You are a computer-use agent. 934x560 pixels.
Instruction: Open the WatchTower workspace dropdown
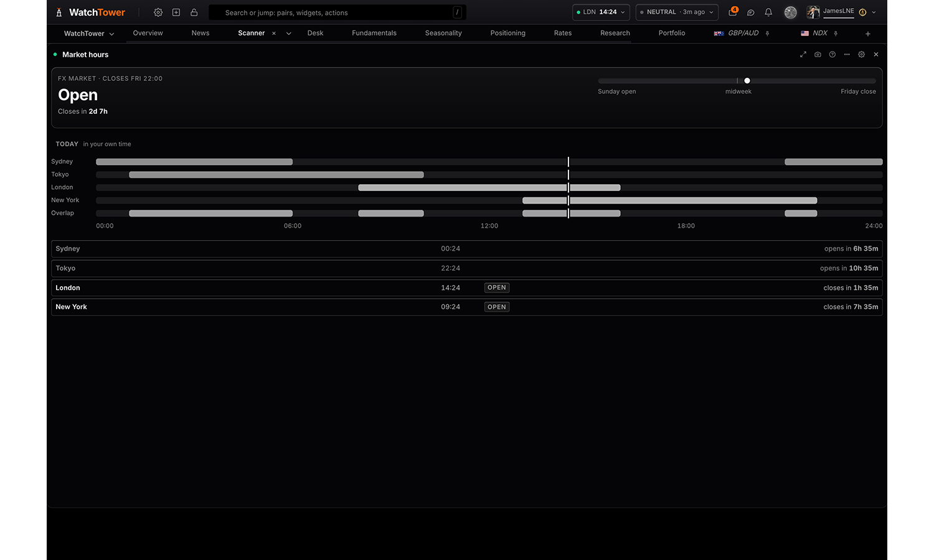click(89, 34)
